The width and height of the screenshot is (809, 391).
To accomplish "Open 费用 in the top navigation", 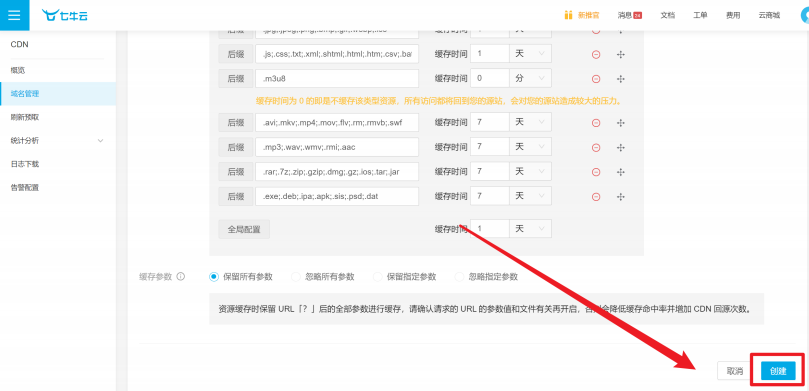I will (733, 15).
